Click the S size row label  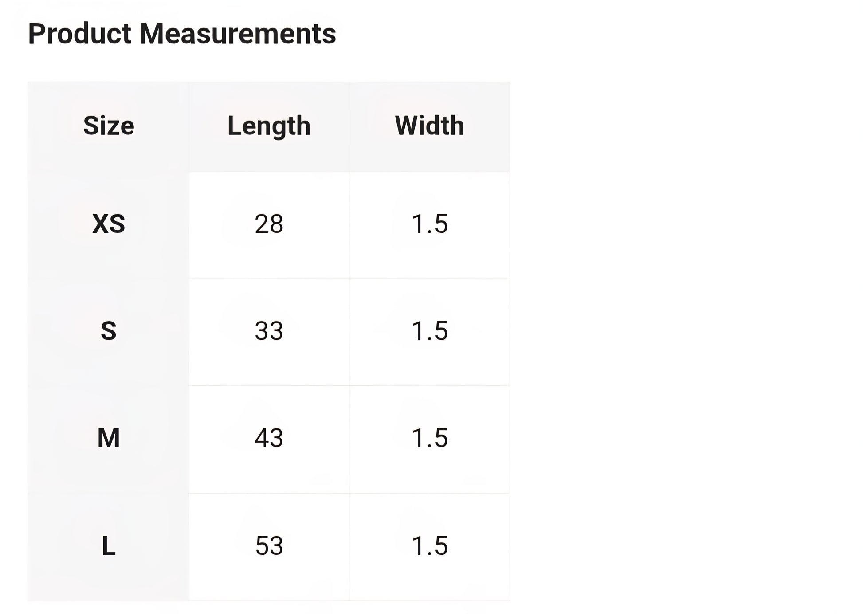pos(109,331)
